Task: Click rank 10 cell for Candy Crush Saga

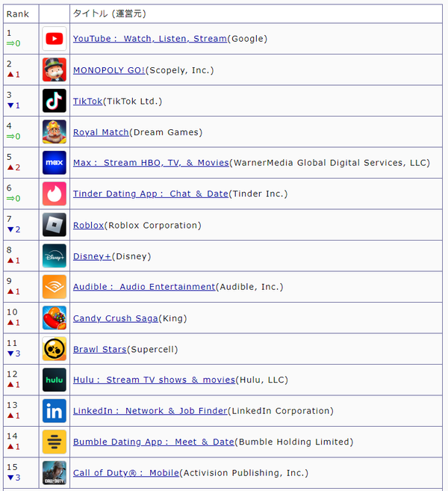Action: (x=21, y=318)
